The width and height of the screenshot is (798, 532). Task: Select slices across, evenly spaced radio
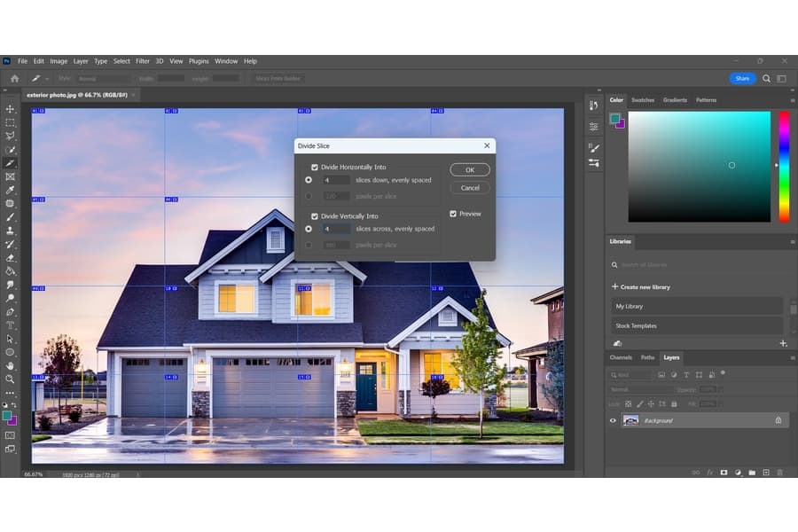(x=309, y=229)
